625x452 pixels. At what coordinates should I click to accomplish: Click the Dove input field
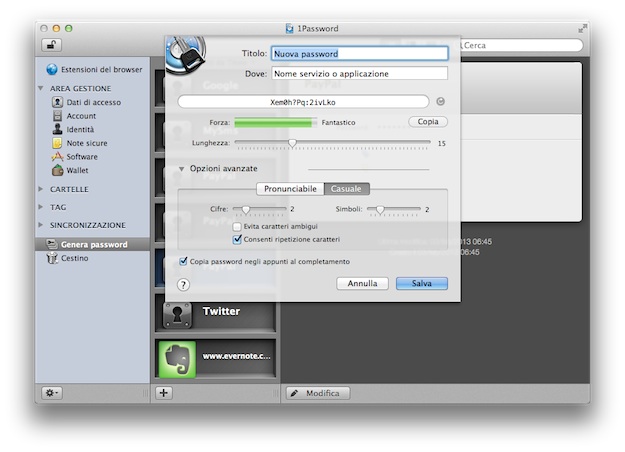coord(360,74)
